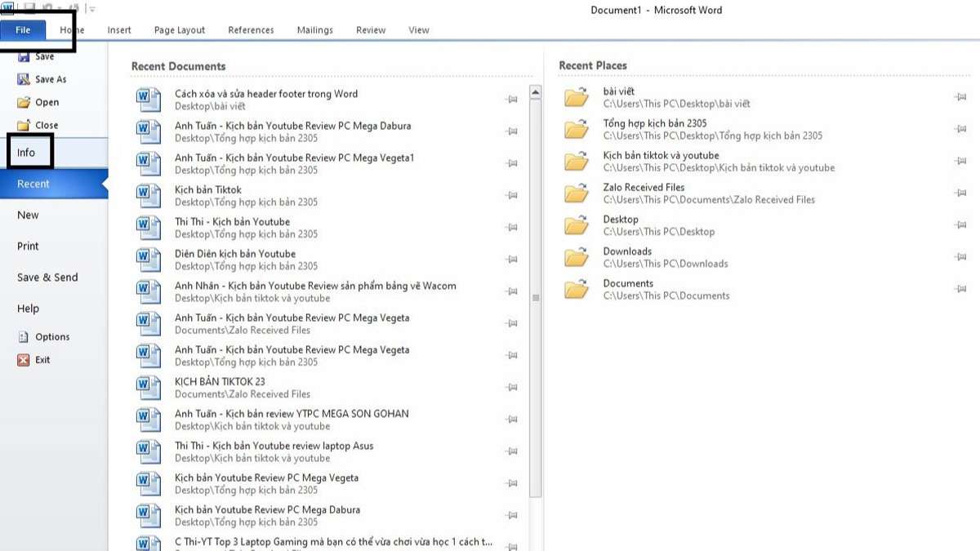Switch to the Page Layout tab
The image size is (980, 551).
coord(180,30)
